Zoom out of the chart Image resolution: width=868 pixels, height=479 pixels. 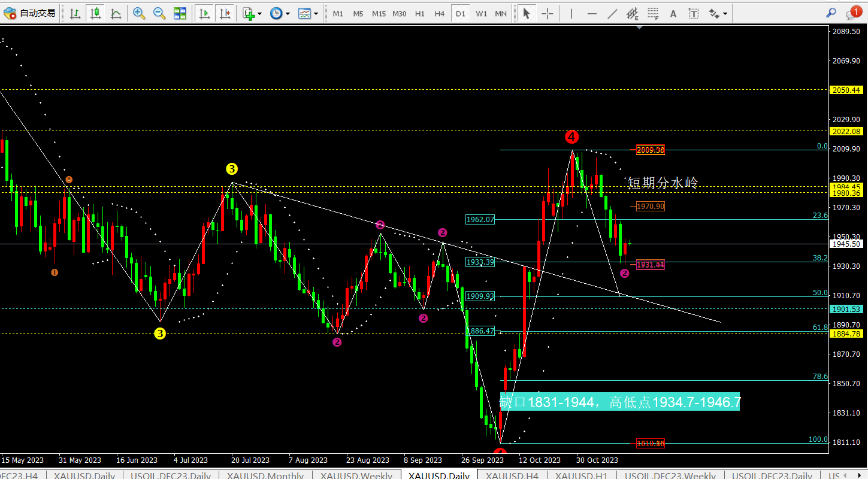click(159, 13)
